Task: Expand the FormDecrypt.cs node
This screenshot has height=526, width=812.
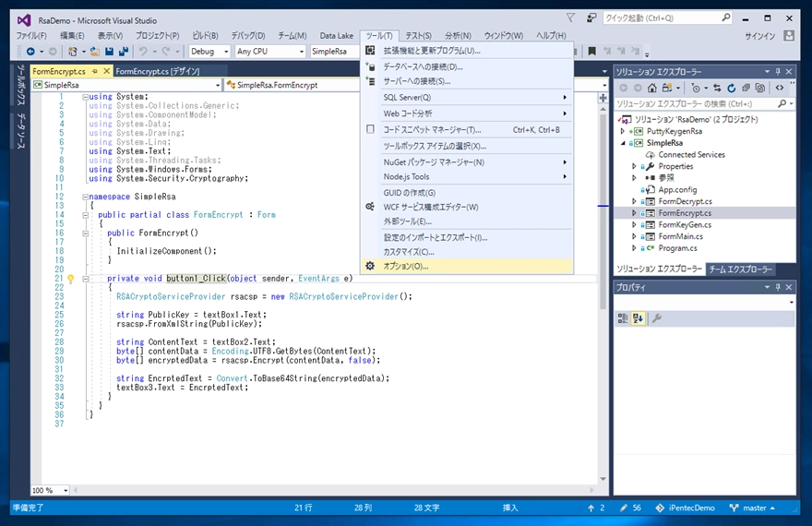Action: 635,201
